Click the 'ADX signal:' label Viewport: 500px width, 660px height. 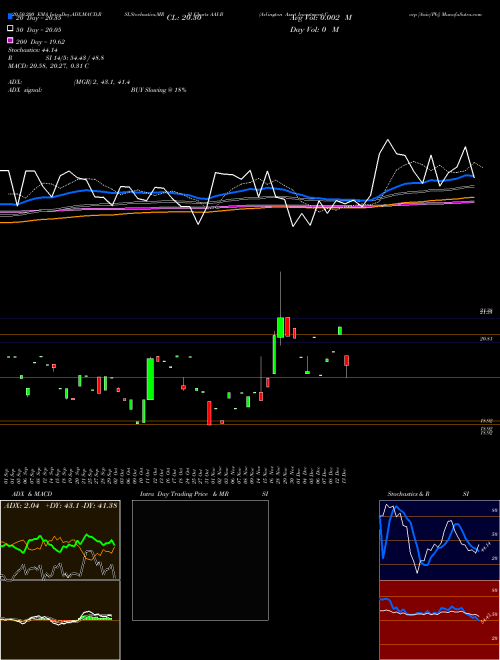25,90
